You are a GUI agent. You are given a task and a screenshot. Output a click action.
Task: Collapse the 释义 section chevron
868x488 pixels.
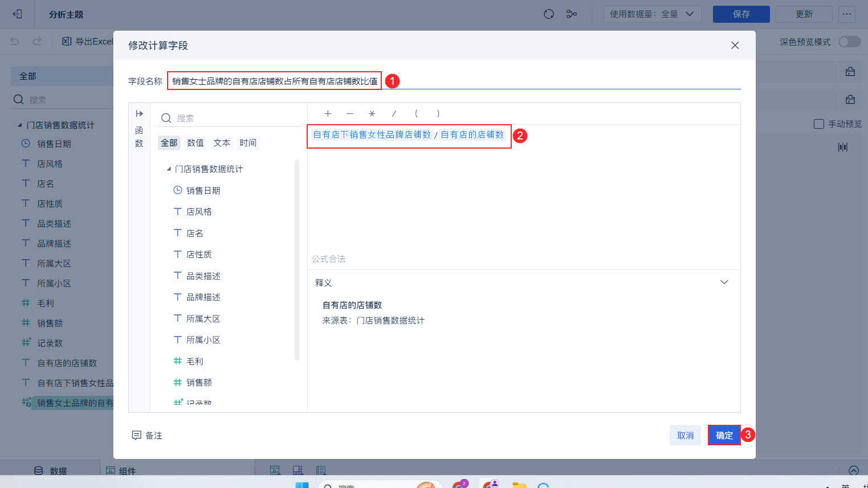tap(724, 282)
